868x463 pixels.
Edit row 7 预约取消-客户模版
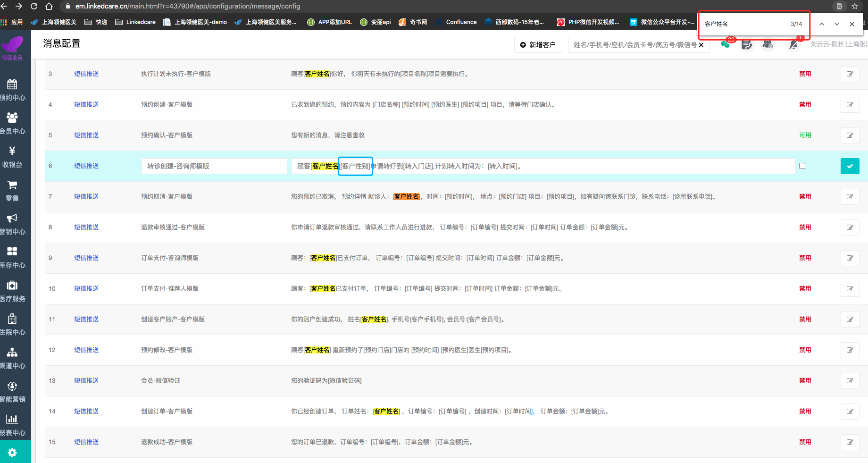(850, 197)
